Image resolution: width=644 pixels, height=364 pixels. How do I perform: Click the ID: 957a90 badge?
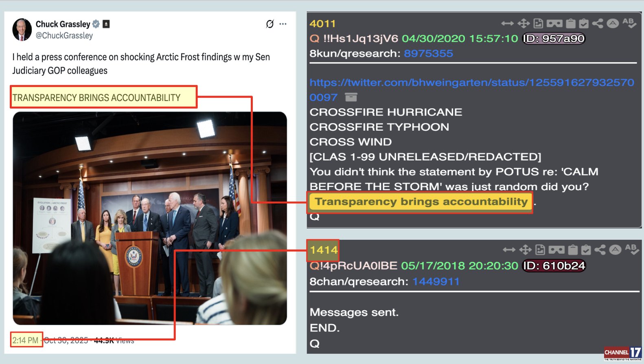click(554, 39)
